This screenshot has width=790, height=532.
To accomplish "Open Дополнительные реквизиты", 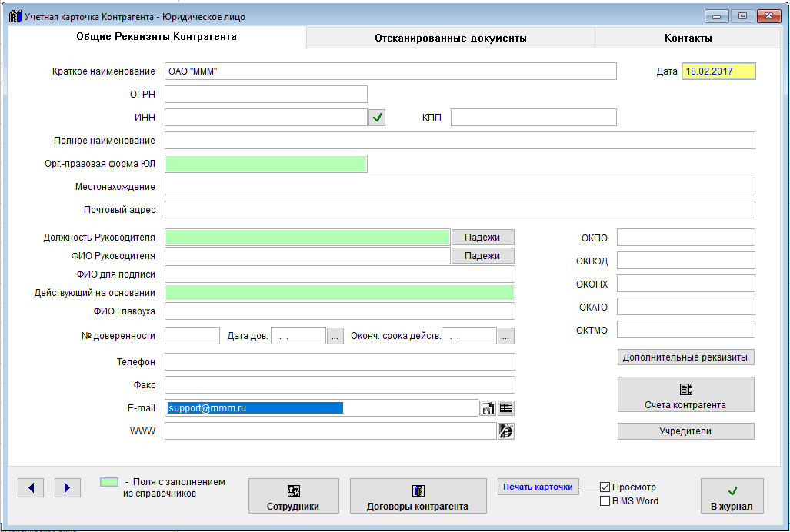I will [x=685, y=357].
